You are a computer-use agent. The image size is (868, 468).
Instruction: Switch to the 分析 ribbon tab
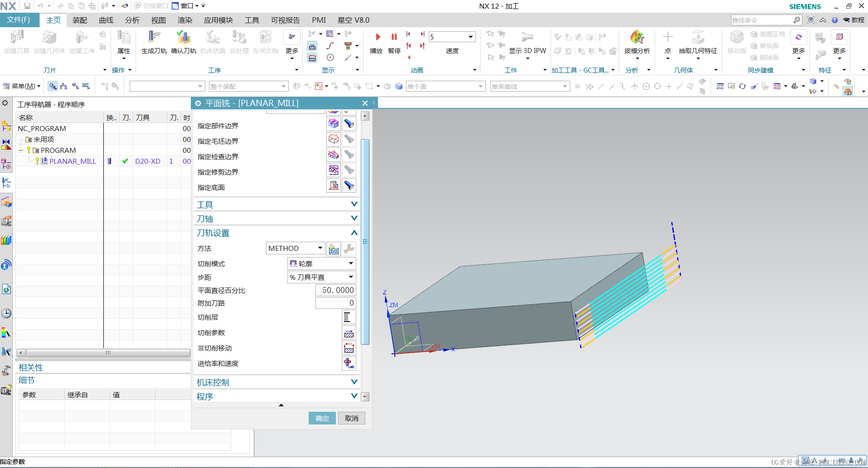click(x=132, y=20)
